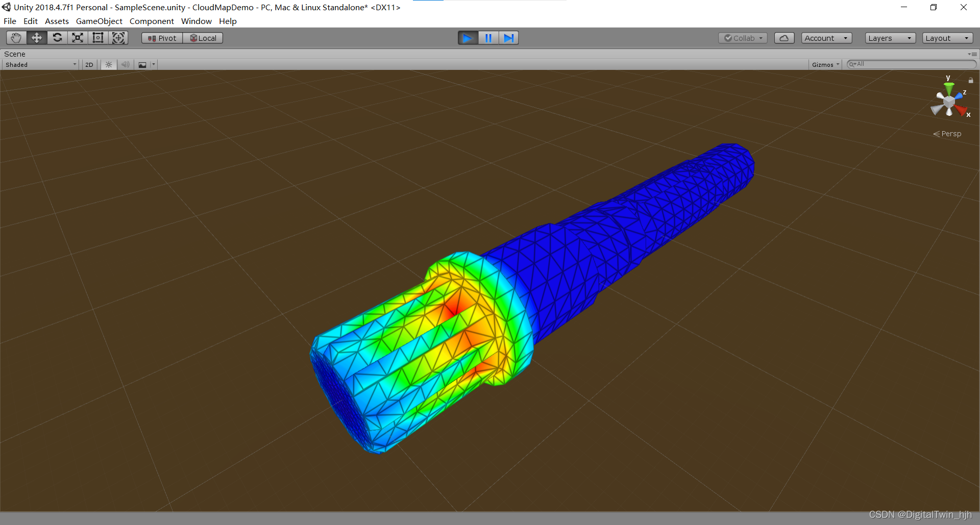
Task: Toggle Pivot handle position
Action: [162, 38]
